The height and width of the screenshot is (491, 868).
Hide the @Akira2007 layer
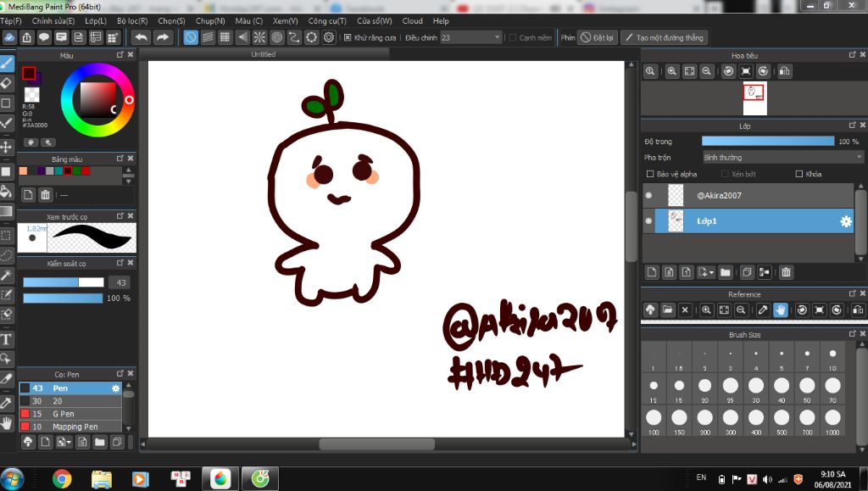pos(649,196)
